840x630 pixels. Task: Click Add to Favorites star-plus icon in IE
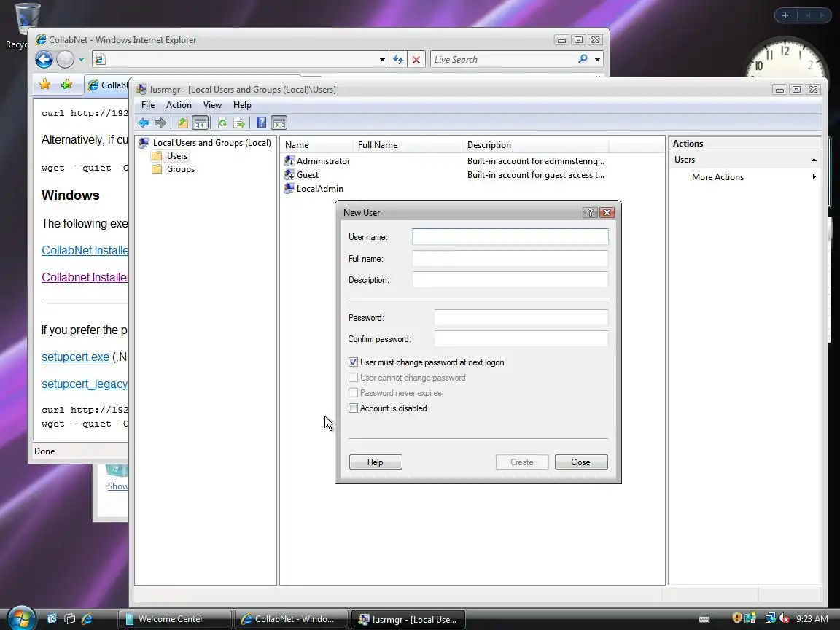tap(66, 84)
